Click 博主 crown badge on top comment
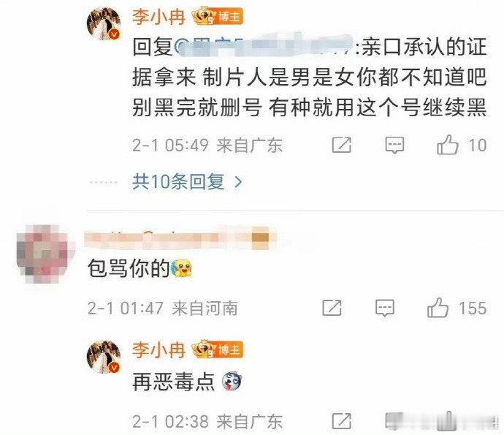The image size is (504, 435). [x=217, y=17]
